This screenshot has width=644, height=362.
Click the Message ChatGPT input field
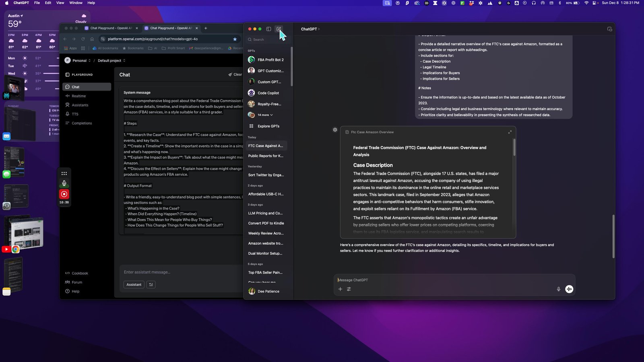[443, 280]
